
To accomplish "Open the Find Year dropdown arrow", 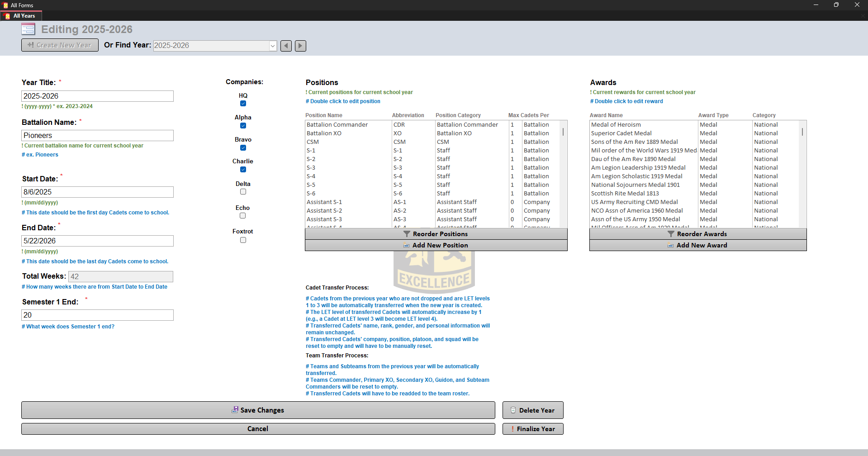I will click(x=273, y=46).
